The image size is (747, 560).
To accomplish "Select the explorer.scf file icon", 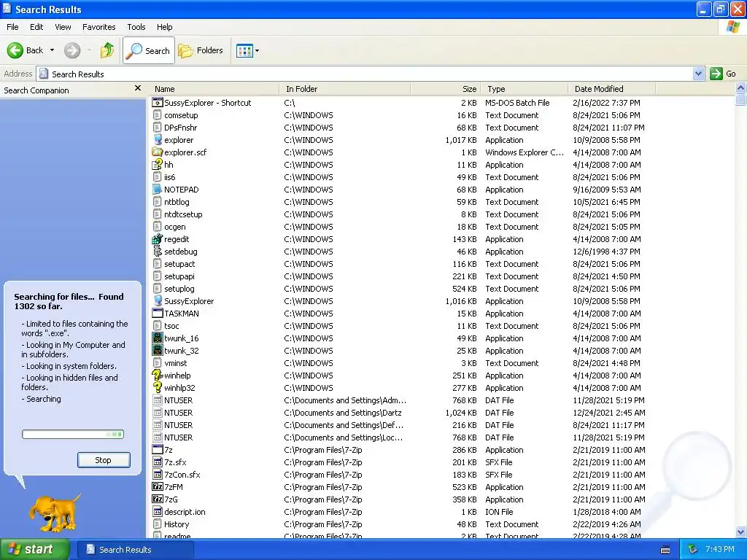I will (158, 152).
